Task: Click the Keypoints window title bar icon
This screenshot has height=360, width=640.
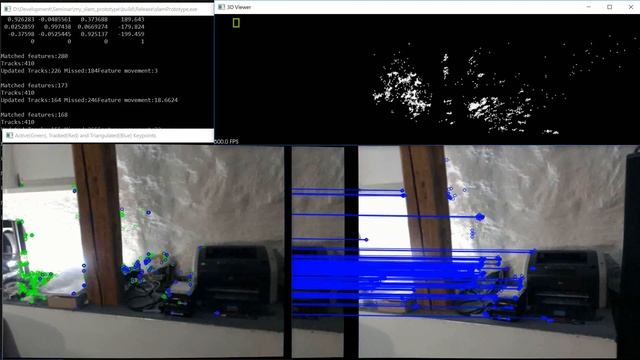Action: (9, 135)
